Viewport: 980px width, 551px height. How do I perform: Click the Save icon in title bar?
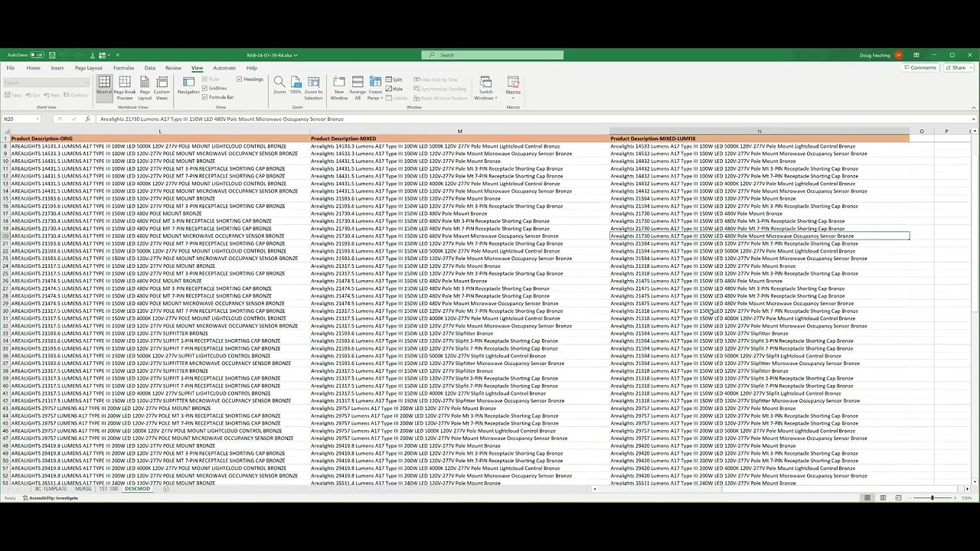(51, 55)
